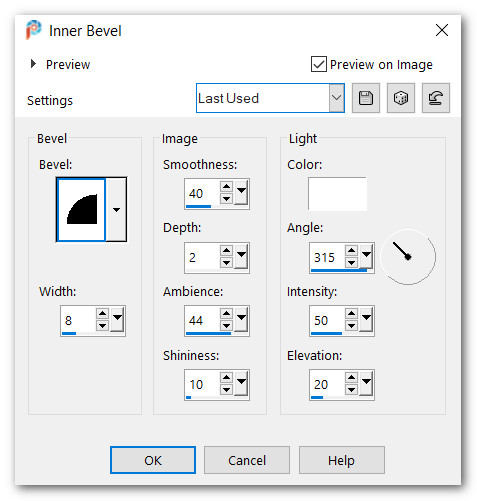Close the Inner Bevel dialog
The width and height of the screenshot is (477, 501).
[442, 30]
